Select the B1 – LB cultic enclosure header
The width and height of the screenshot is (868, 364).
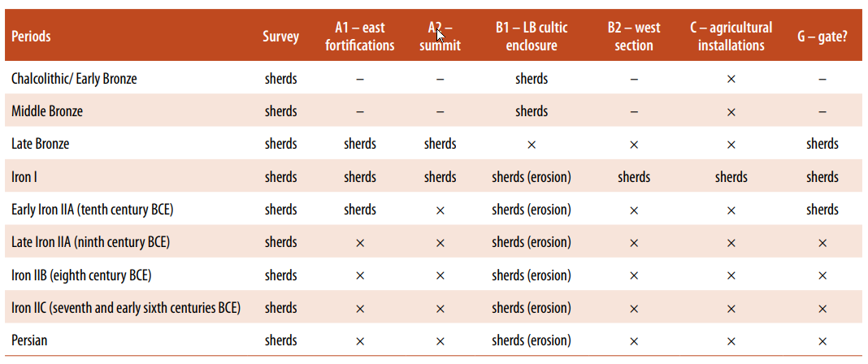tap(532, 37)
